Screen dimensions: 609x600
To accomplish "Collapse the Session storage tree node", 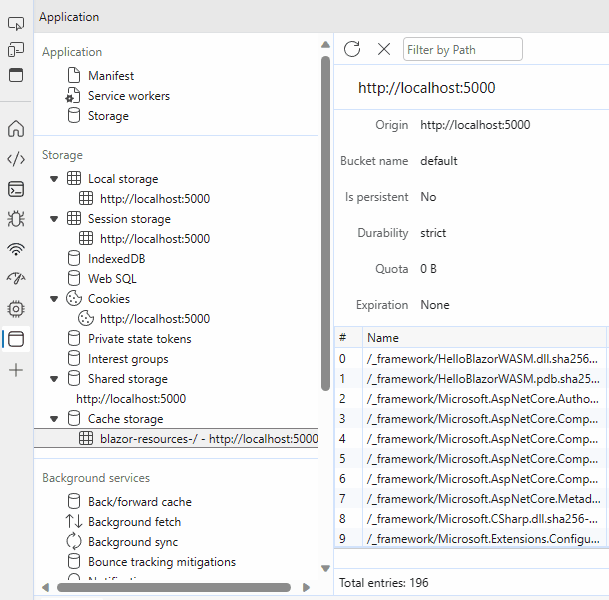I will [54, 219].
